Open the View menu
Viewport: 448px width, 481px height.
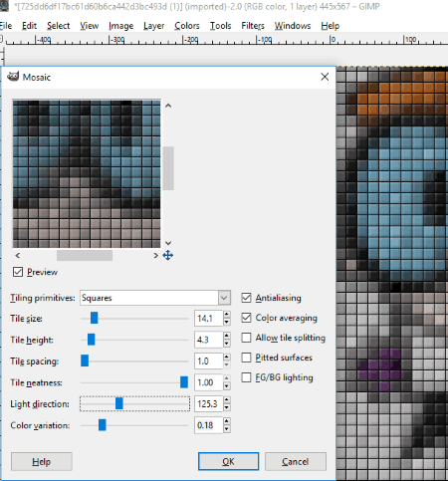(89, 26)
